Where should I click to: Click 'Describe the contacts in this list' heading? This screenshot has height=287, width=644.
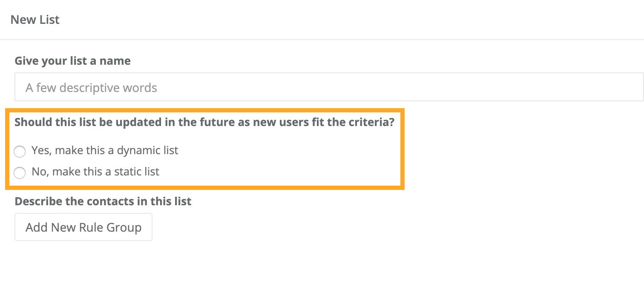[103, 201]
